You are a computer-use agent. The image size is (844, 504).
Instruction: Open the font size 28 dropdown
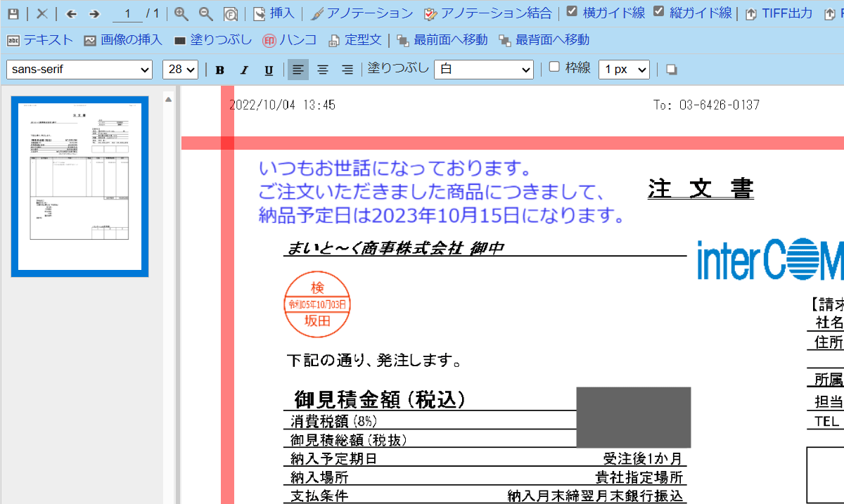pyautogui.click(x=181, y=70)
